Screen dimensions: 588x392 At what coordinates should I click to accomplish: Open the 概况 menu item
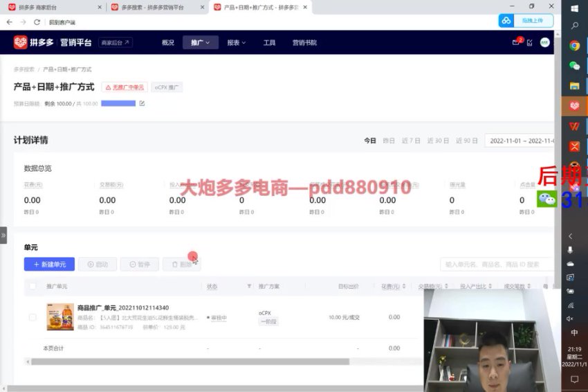click(x=167, y=42)
